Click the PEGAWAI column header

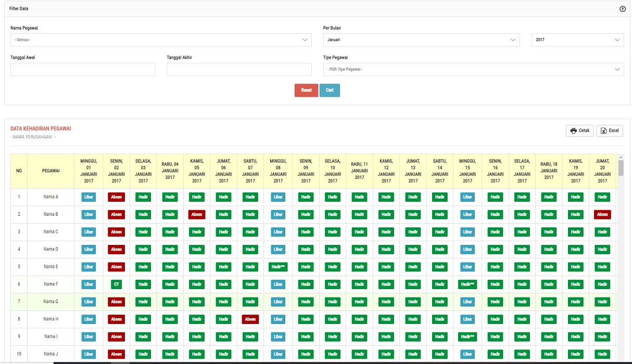point(50,171)
